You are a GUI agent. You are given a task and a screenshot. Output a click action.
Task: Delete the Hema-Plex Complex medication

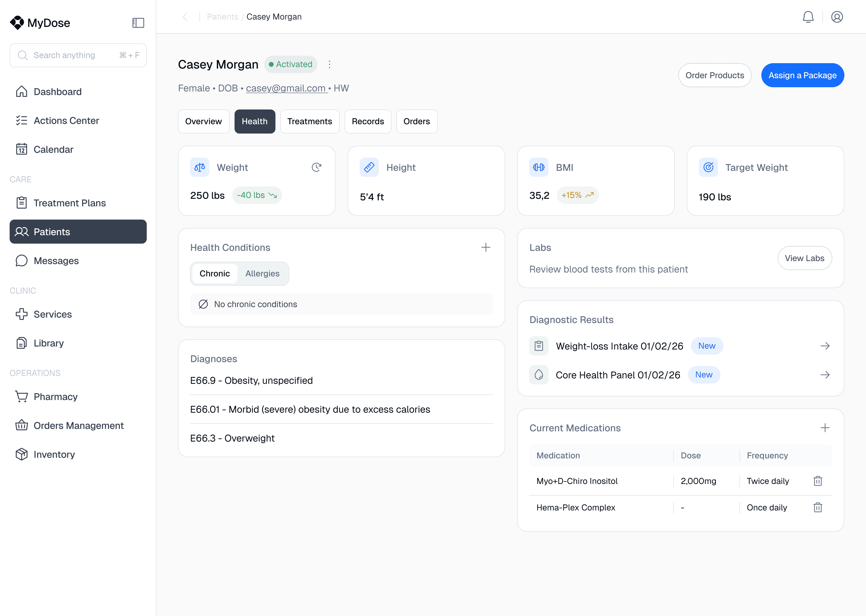click(818, 508)
